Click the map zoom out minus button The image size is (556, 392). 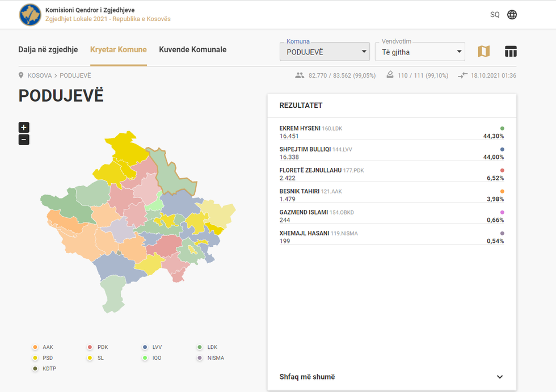point(24,140)
